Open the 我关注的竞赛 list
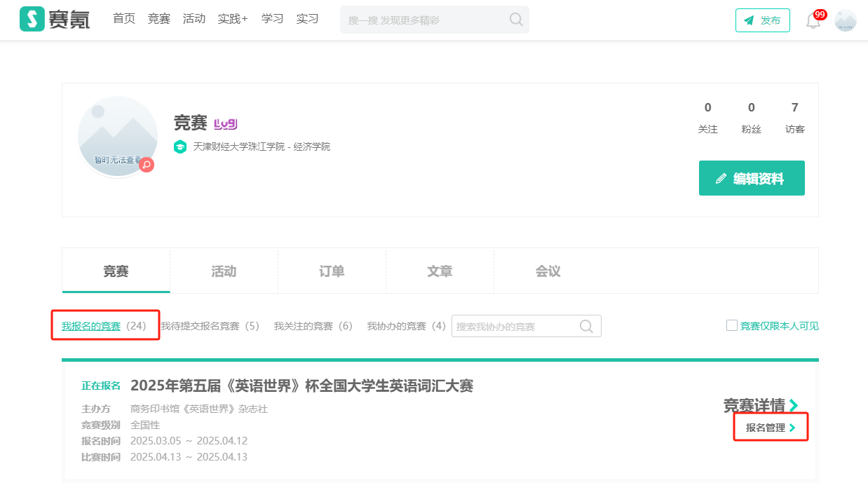The width and height of the screenshot is (868, 483). pyautogui.click(x=313, y=326)
